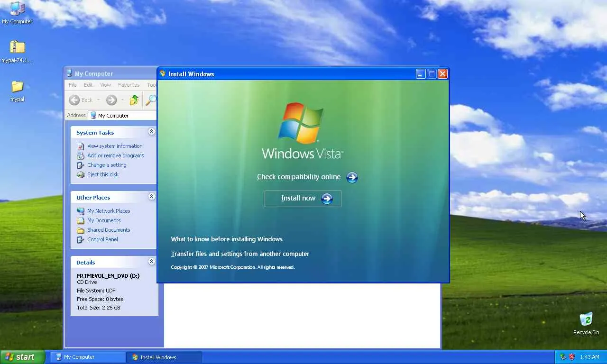Open the My Computer desktop icon
The height and width of the screenshot is (364, 607).
pyautogui.click(x=17, y=13)
